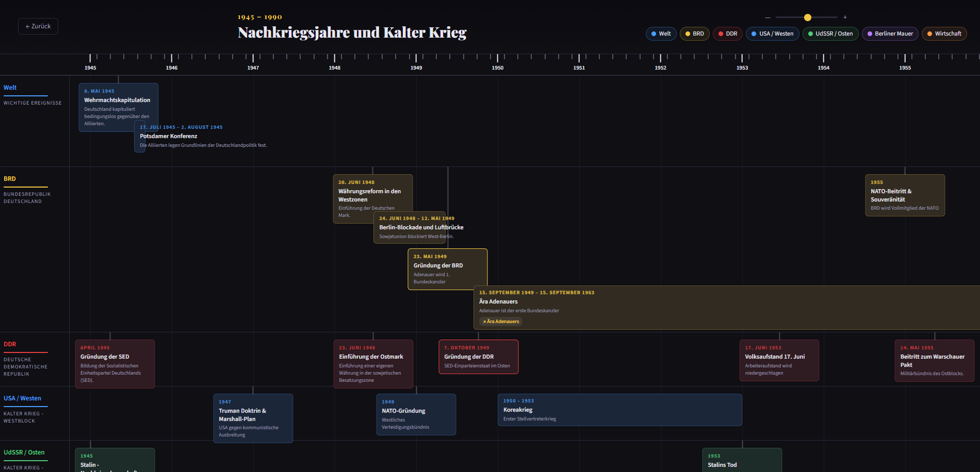Disable the USA / Westen filter
Viewport: 980px width, 472px height.
point(772,34)
